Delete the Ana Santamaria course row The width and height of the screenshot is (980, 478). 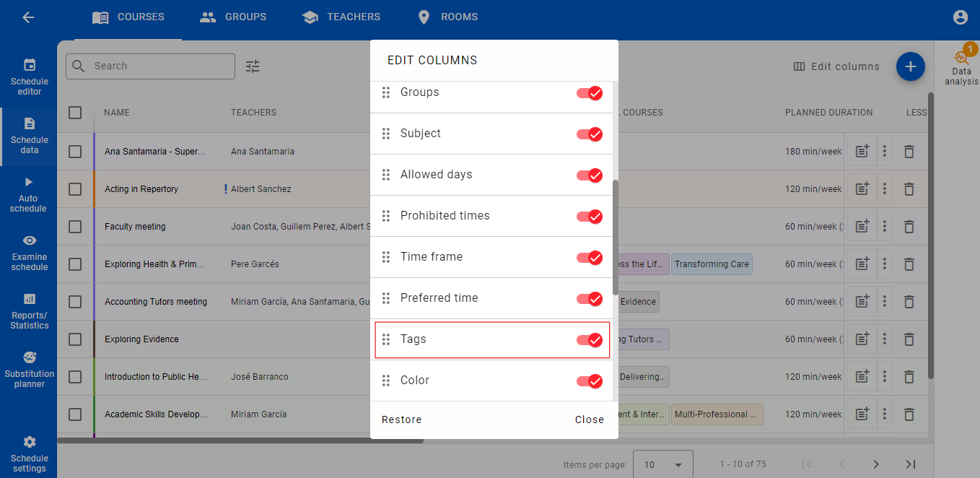point(909,152)
